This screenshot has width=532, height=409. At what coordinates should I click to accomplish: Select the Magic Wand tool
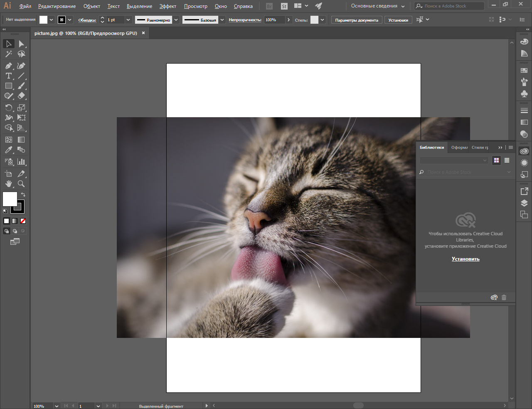[x=8, y=54]
